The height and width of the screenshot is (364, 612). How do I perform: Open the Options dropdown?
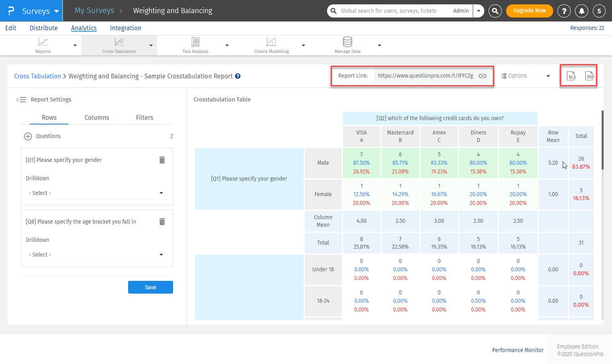(x=525, y=76)
